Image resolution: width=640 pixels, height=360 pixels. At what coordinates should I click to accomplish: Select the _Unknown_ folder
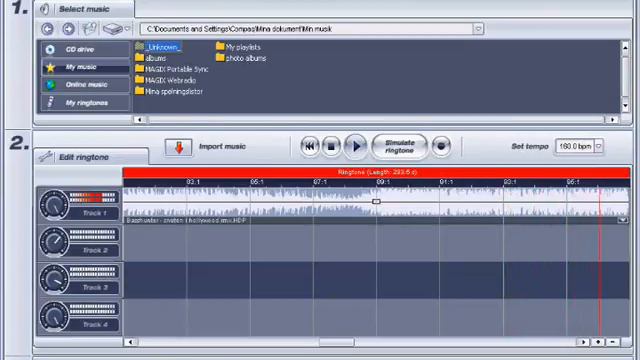(x=158, y=47)
